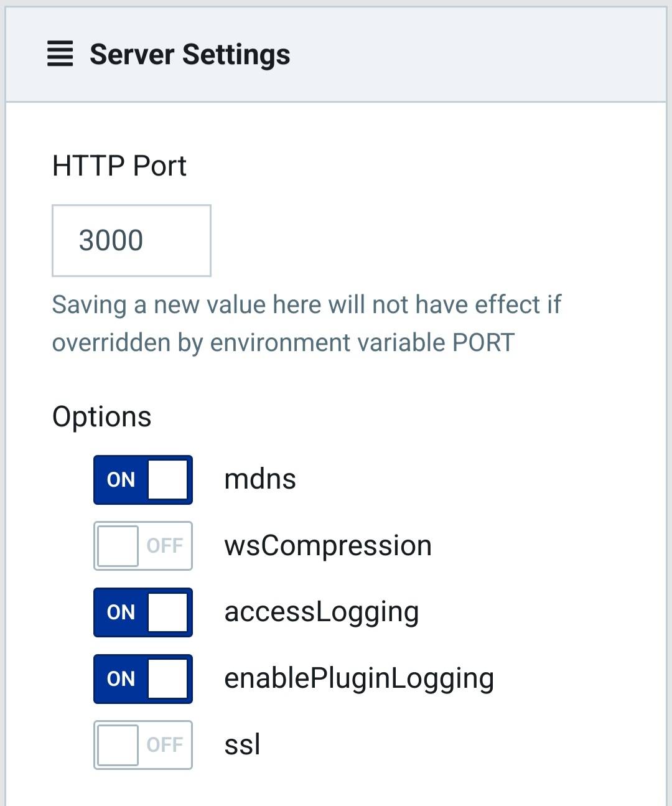672x806 pixels.
Task: Focus the HTTP Port input field
Action: point(131,240)
